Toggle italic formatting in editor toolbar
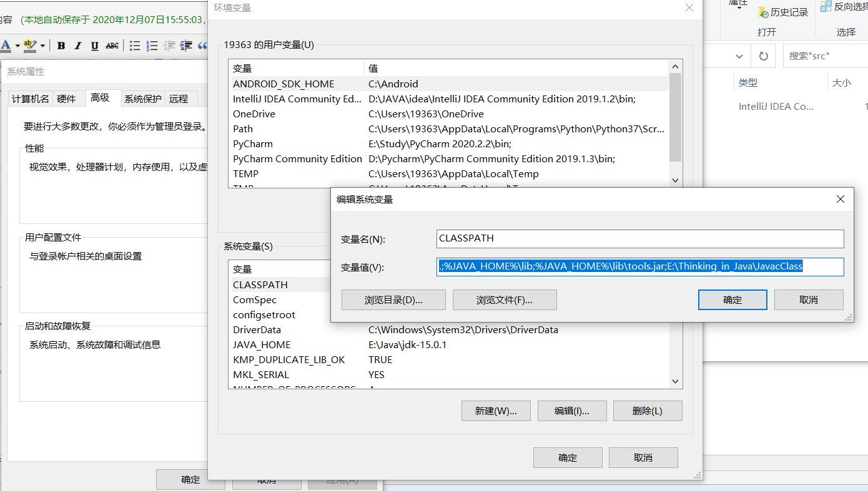 tap(78, 46)
